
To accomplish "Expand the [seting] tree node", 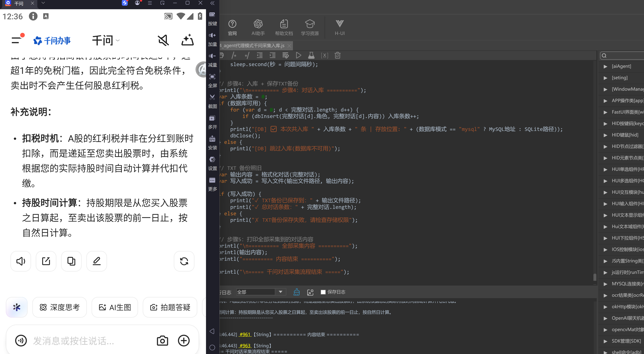I will tap(605, 78).
